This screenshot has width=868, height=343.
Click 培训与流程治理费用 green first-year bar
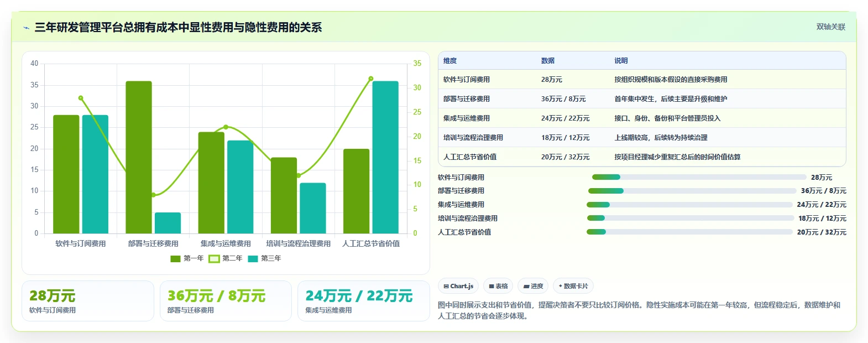[x=284, y=195]
